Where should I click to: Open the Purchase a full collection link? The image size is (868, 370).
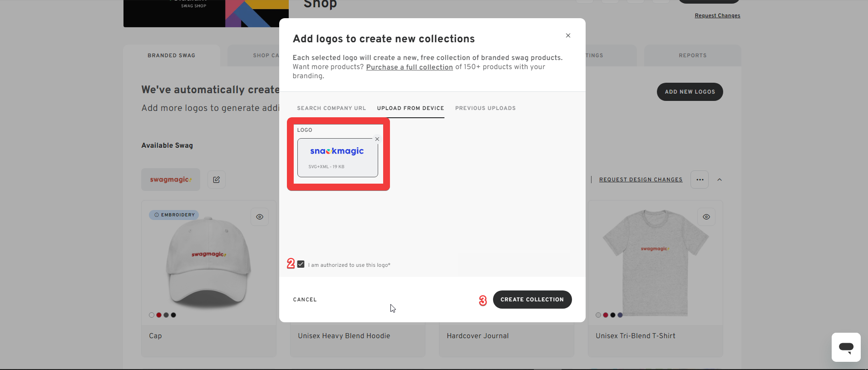(409, 67)
